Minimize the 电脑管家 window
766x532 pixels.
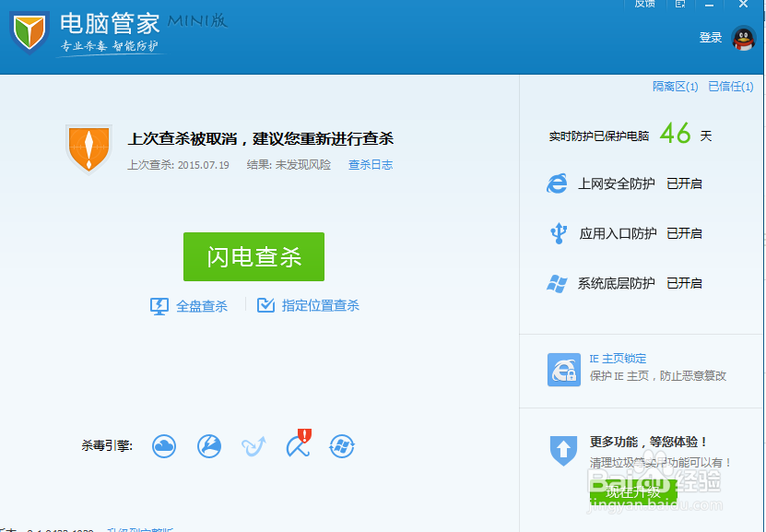tap(710, 5)
